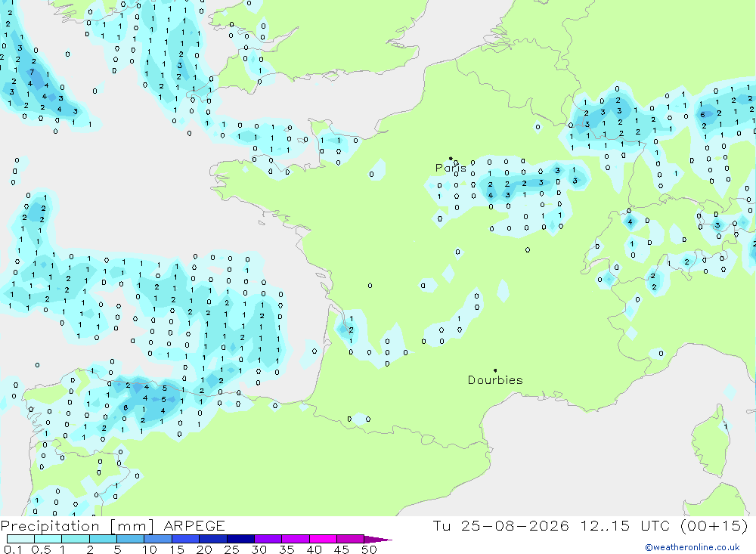This screenshot has height=554, width=756.
Task: Pick the 30 to 35 mm legend swatch
Action: point(268,539)
